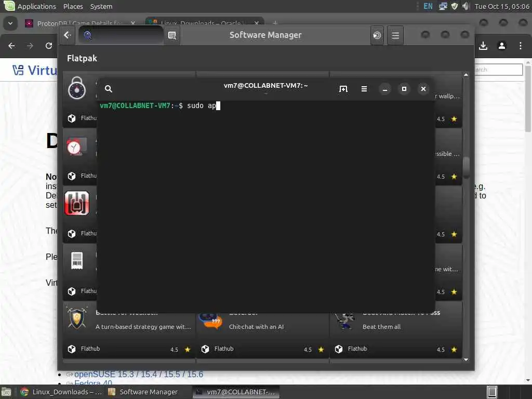This screenshot has width=532, height=399.
Task: Select the alarm clock app icon
Action: (x=77, y=147)
